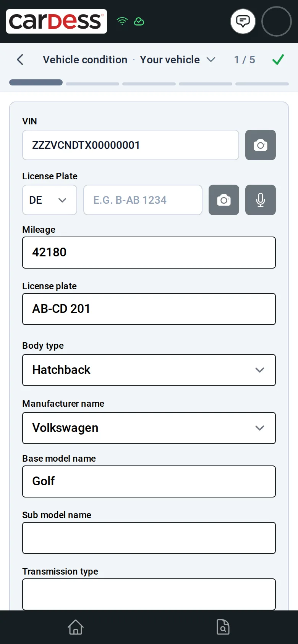This screenshot has width=298, height=644.
Task: Click the Mileage label
Action: (x=39, y=229)
